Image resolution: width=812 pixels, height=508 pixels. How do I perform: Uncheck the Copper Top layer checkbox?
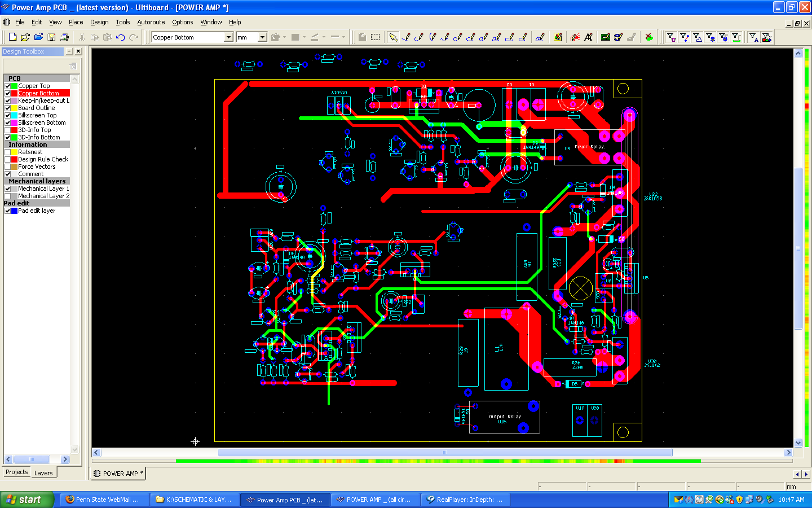pyautogui.click(x=8, y=86)
